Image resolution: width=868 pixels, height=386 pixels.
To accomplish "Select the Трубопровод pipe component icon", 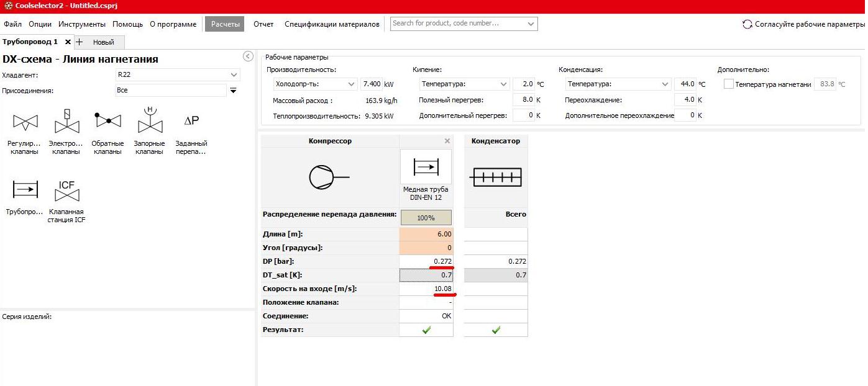I will click(x=25, y=189).
